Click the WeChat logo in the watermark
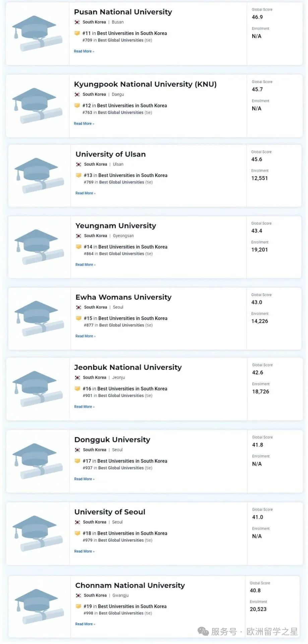Image resolution: width=308 pixels, height=644 pixels. pos(203,632)
